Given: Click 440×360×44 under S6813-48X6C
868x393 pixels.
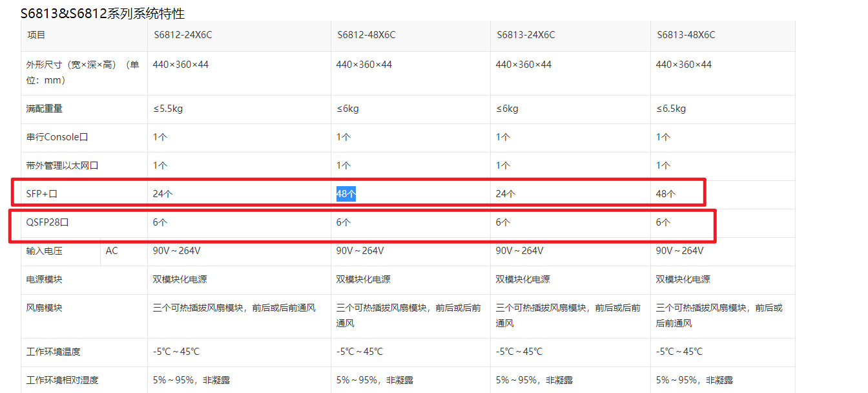Looking at the screenshot, I should pyautogui.click(x=684, y=65).
